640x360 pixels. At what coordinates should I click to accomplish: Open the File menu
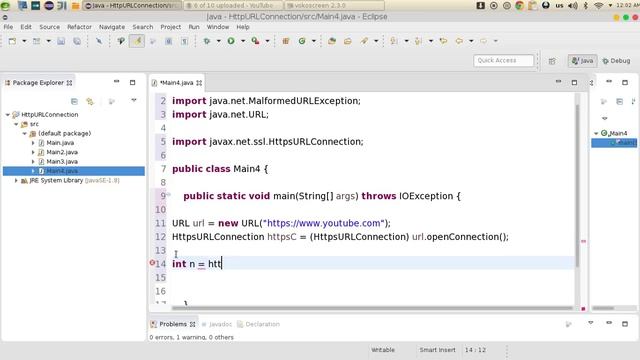click(8, 27)
